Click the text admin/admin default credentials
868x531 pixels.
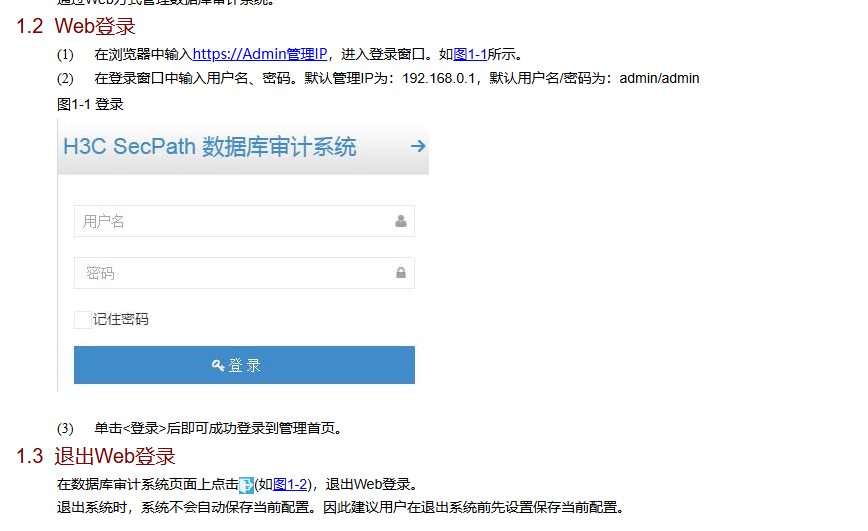659,79
